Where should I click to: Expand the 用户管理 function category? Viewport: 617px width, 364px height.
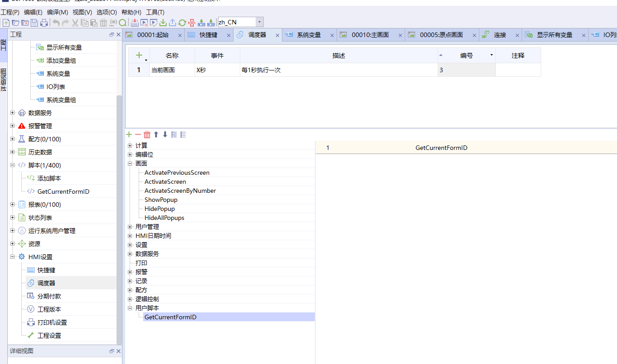[x=130, y=227]
